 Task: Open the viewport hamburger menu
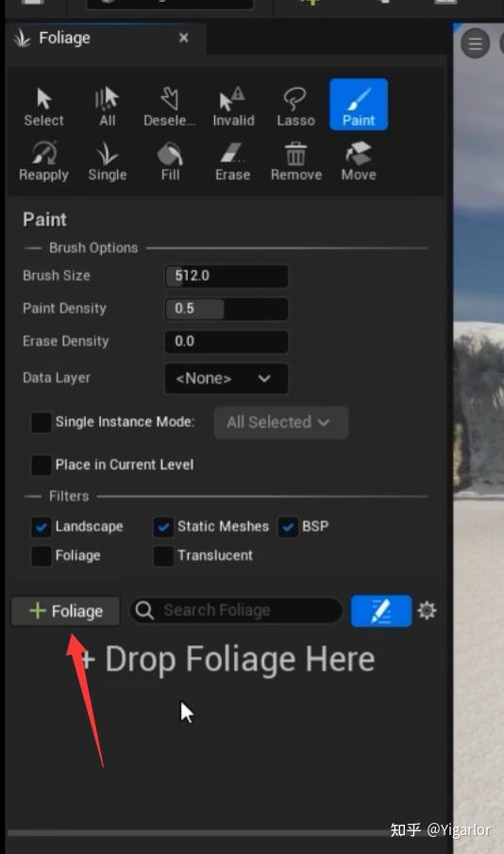coord(475,43)
